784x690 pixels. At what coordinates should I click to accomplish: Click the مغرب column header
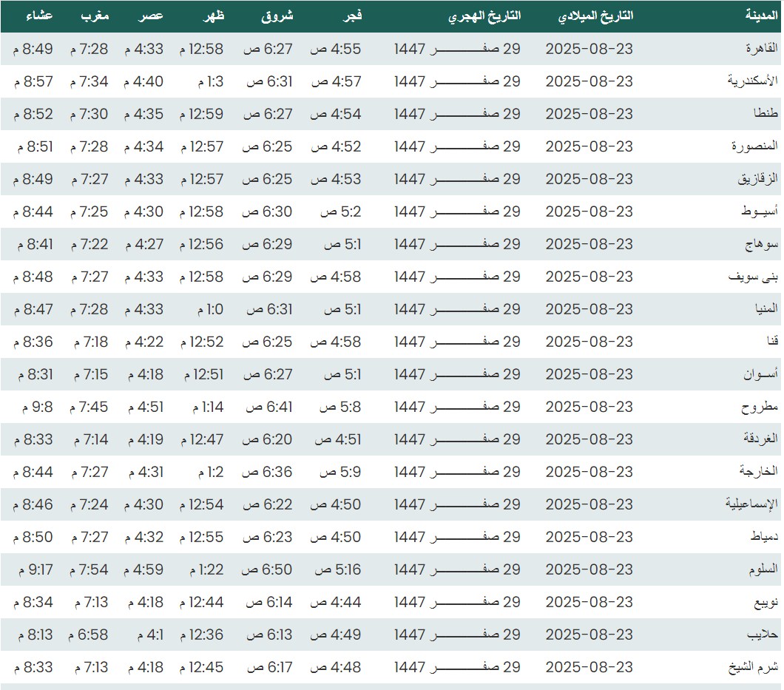pos(95,16)
